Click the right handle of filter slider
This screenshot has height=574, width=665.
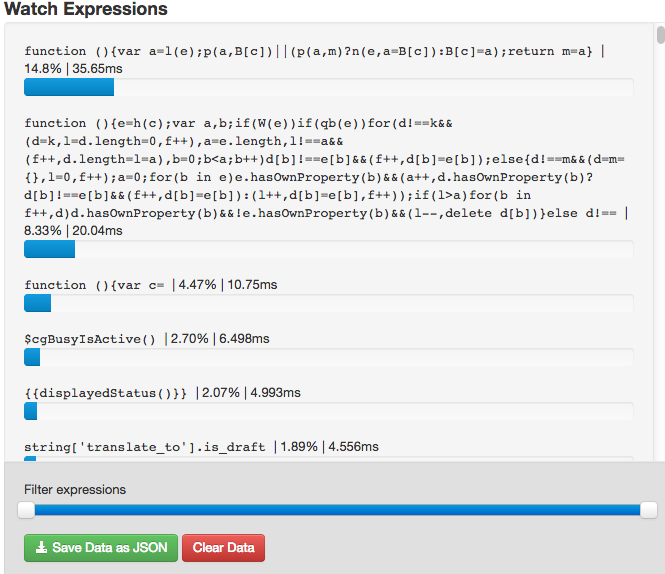[x=648, y=510]
